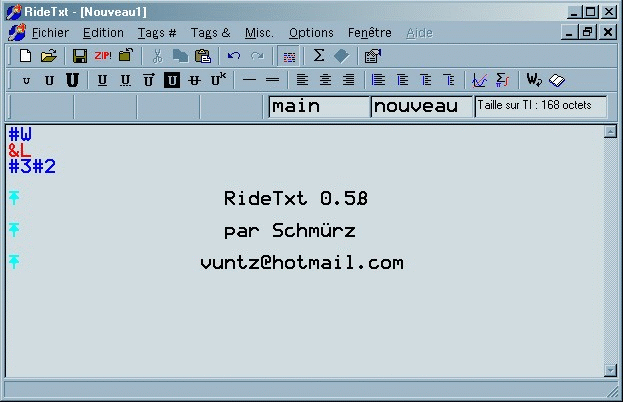Viewport: 623px width, 402px height.
Task: Select the medium font size U
Action: (49, 81)
